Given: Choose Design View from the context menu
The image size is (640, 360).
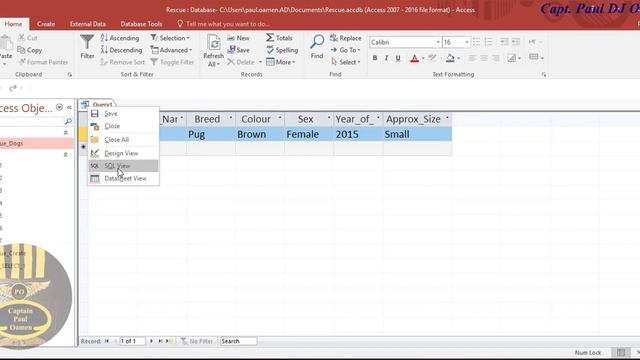Looking at the screenshot, I should pyautogui.click(x=124, y=153).
